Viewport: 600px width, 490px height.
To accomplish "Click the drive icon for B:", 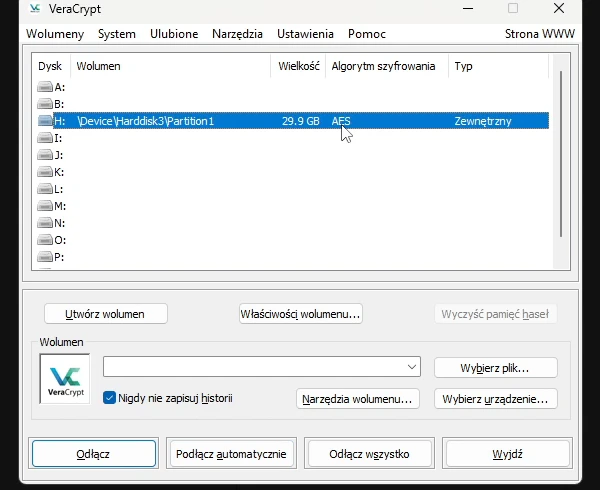I will 45,104.
